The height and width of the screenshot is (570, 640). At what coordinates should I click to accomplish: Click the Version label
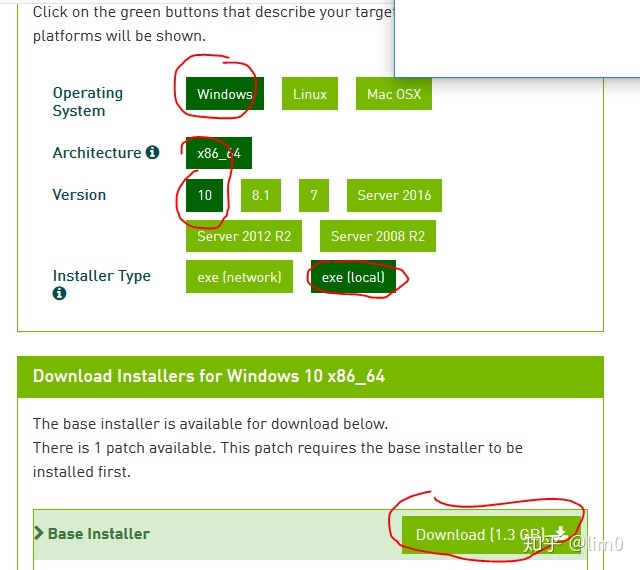pyautogui.click(x=79, y=195)
